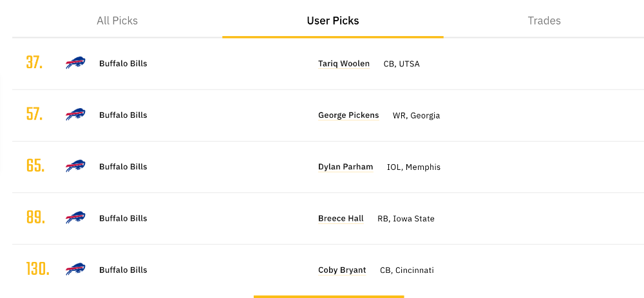This screenshot has width=644, height=298.
Task: Click the yellow bar at bottom center
Action: pos(328,296)
